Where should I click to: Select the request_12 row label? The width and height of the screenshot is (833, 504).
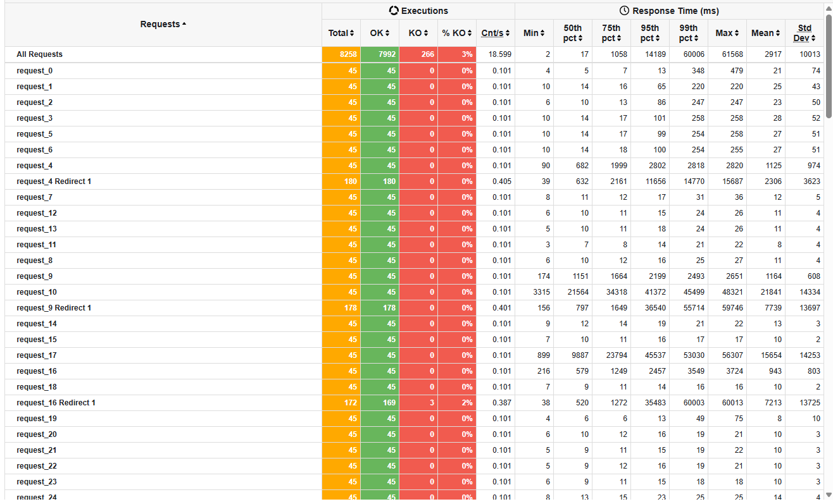(37, 213)
